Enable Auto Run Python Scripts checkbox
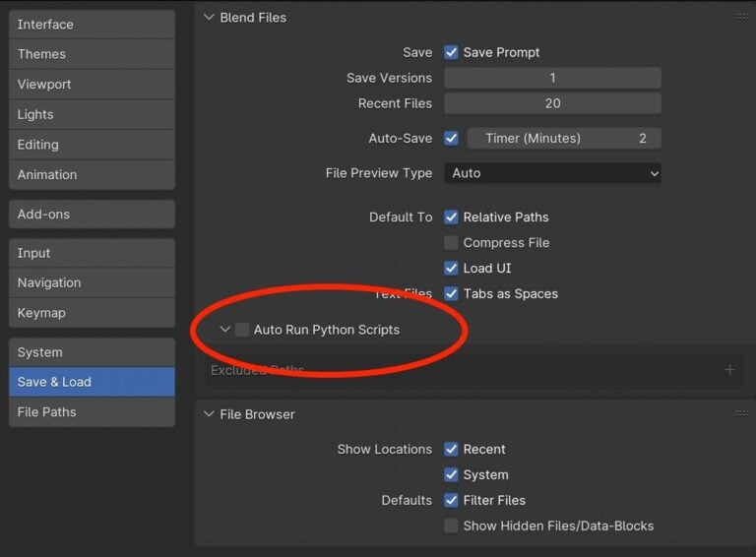Viewport: 756px width, 557px height. pos(242,330)
